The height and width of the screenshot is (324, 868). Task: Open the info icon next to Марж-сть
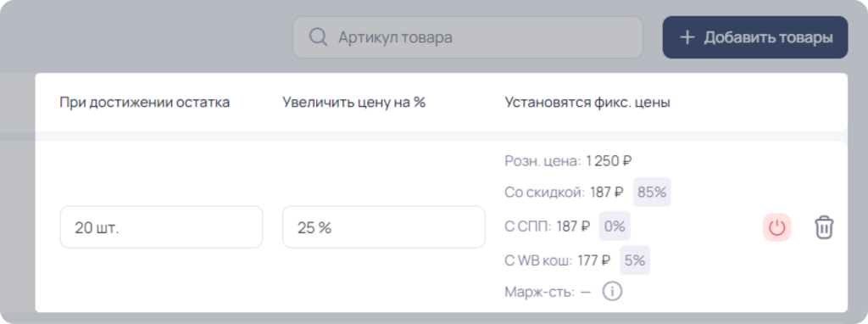click(612, 291)
